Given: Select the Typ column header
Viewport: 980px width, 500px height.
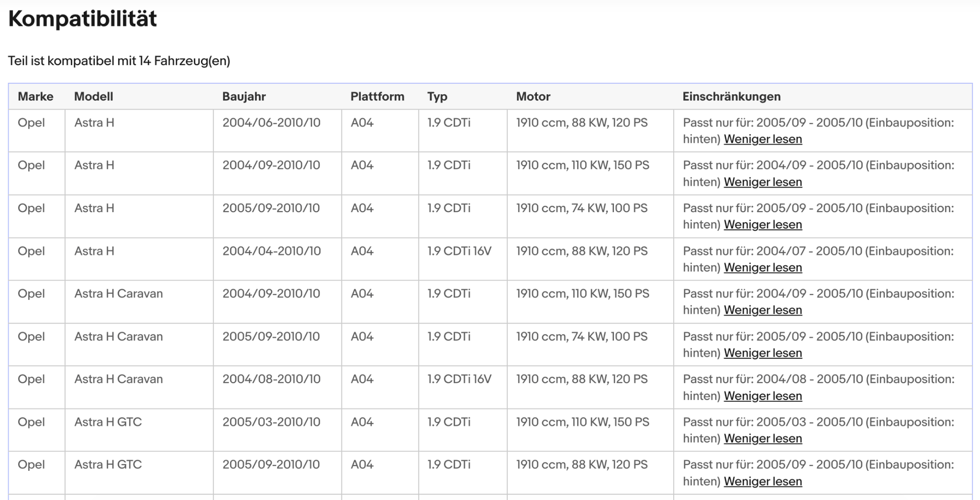Looking at the screenshot, I should tap(437, 96).
